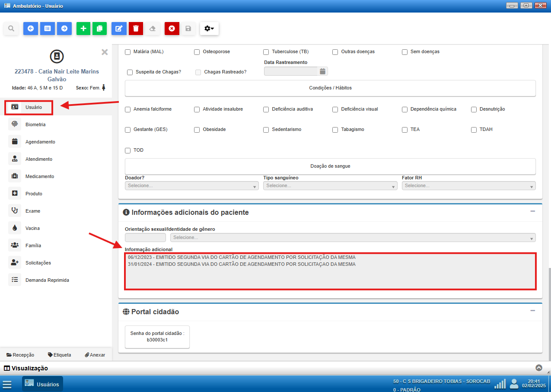Click the blue right arrow next icon

pyautogui.click(x=64, y=29)
